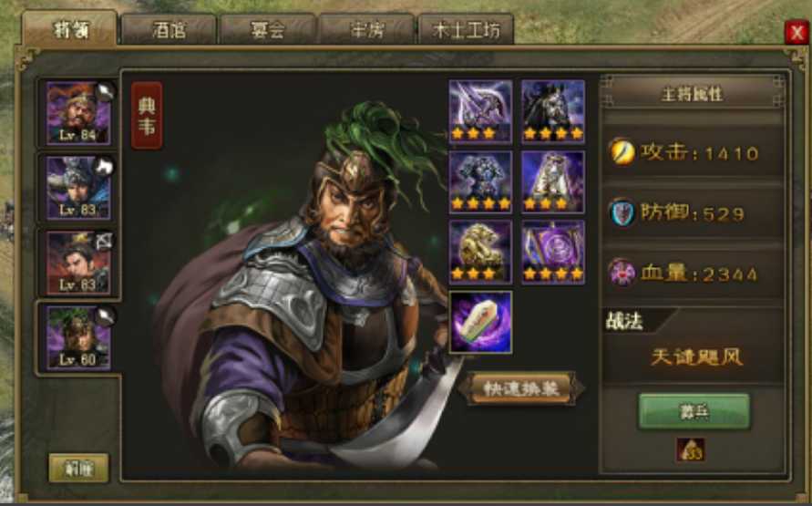Open the four-star armor equipment slot
Viewport: 812px width, 506px height.
(480, 181)
